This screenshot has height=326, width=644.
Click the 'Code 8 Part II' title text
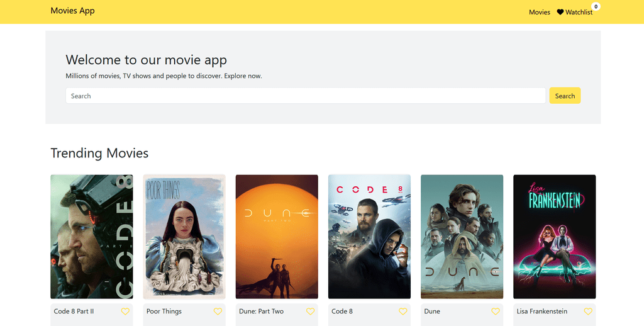coord(74,312)
